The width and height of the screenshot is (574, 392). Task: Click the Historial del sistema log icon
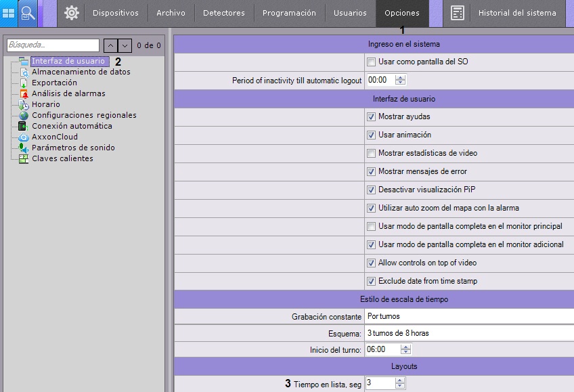coord(458,13)
